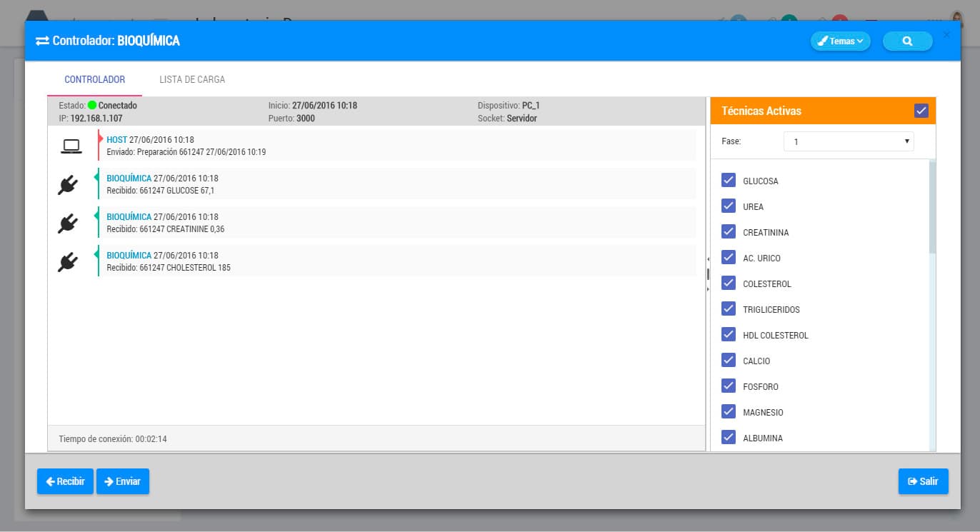Click the magnifying glass search button
Viewport: 980px width, 532px height.
tap(907, 41)
